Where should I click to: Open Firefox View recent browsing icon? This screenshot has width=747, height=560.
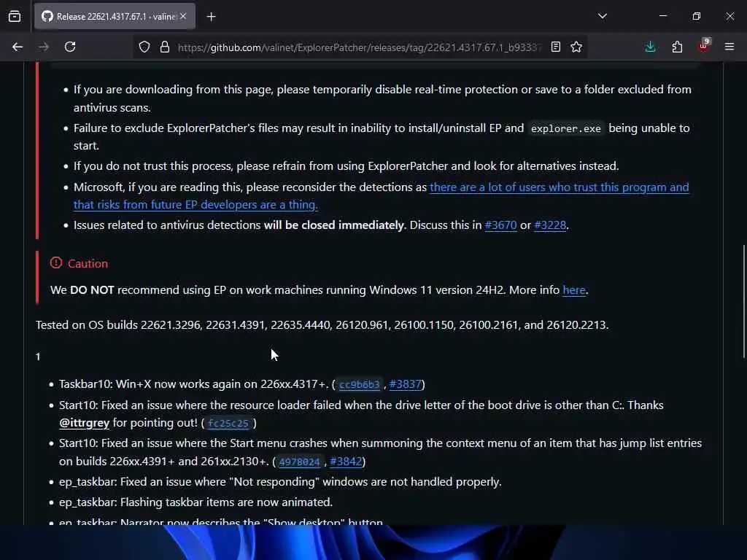[15, 16]
